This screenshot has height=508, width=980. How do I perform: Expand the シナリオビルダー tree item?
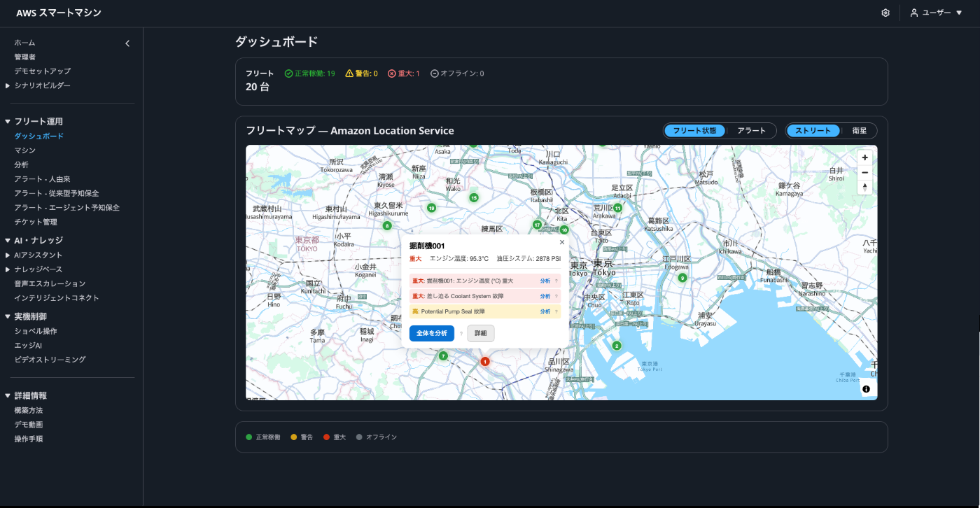[x=8, y=86]
